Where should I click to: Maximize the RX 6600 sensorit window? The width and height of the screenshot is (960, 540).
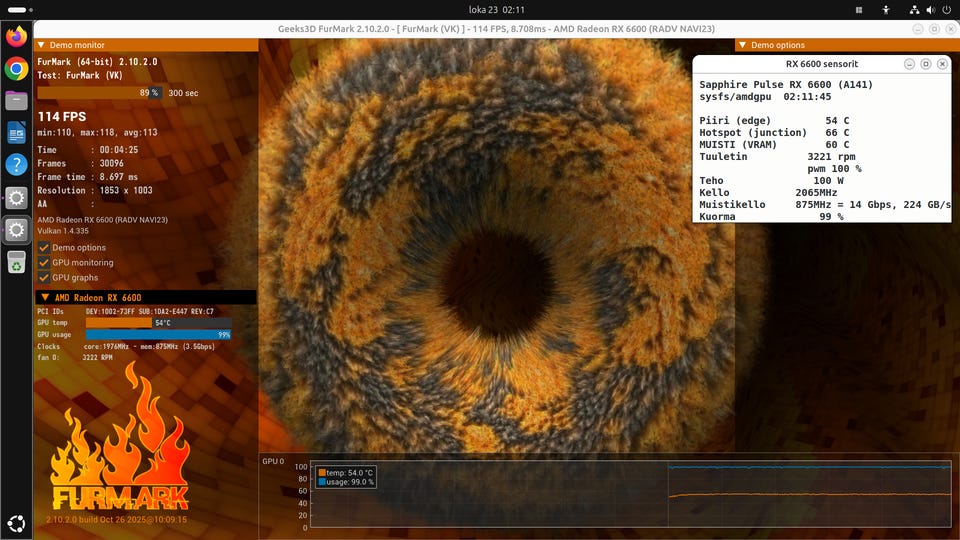click(x=926, y=64)
